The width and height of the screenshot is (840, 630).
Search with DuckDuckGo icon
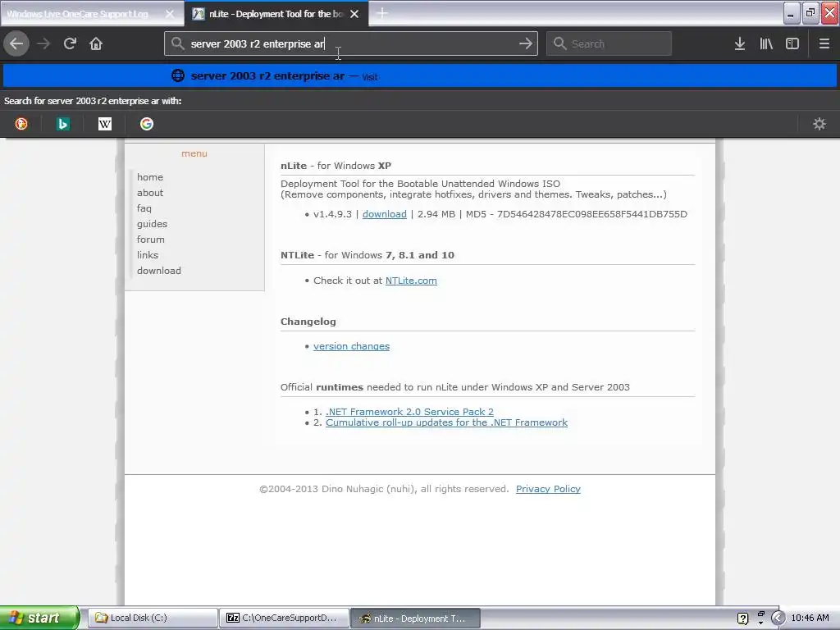(21, 124)
